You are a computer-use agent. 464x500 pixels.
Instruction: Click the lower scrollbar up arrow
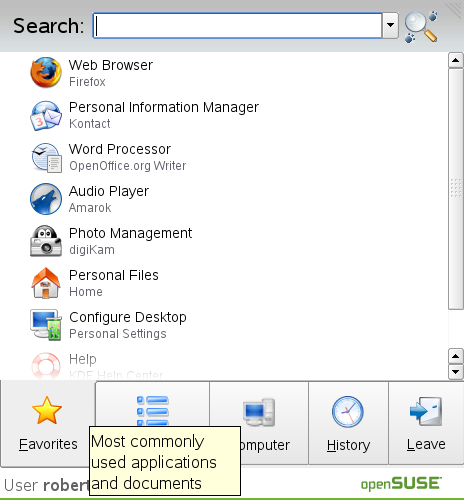click(456, 356)
